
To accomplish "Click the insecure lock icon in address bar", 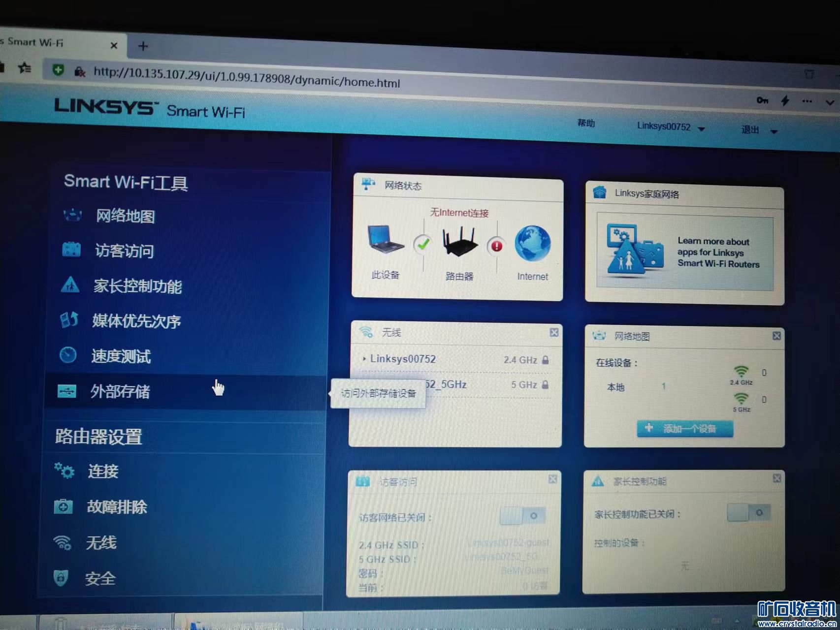I will pos(80,72).
